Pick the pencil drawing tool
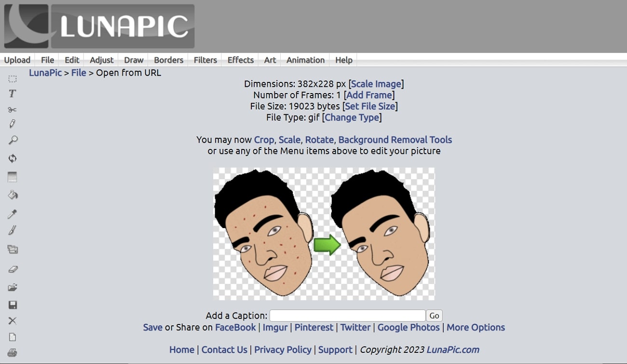 pos(13,124)
